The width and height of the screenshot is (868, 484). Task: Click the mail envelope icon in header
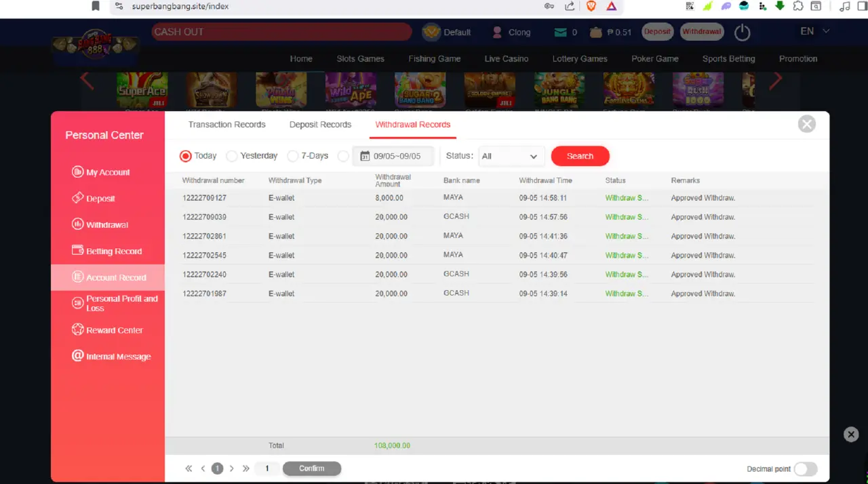point(560,32)
